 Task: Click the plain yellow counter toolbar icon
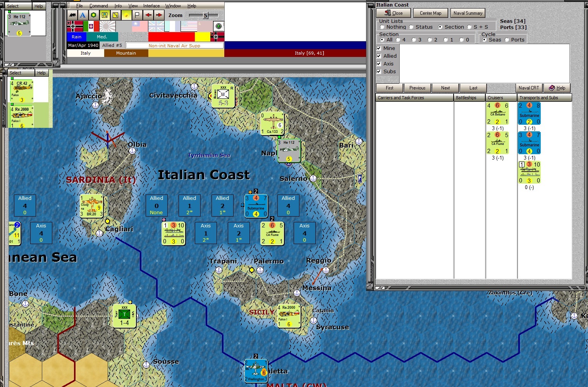[x=115, y=15]
